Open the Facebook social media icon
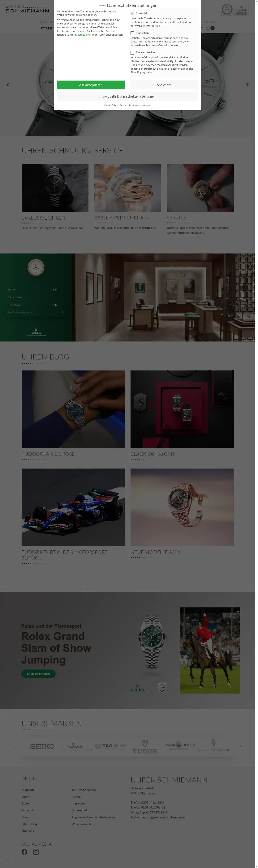Viewport: 258px width, 868px height. [24, 852]
